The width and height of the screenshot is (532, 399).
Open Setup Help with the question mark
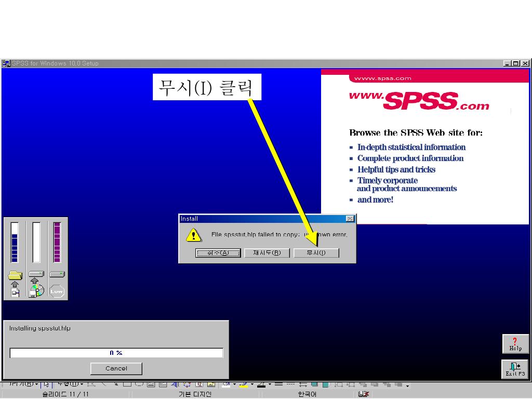point(515,344)
